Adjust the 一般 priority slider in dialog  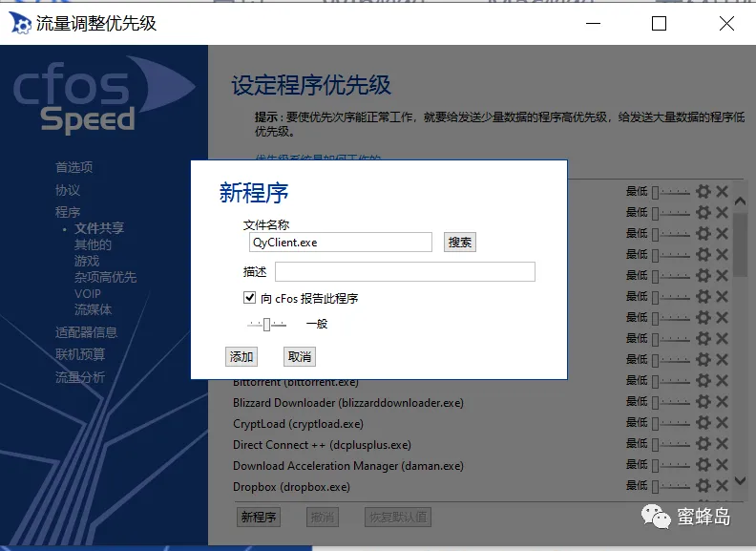coord(266,325)
